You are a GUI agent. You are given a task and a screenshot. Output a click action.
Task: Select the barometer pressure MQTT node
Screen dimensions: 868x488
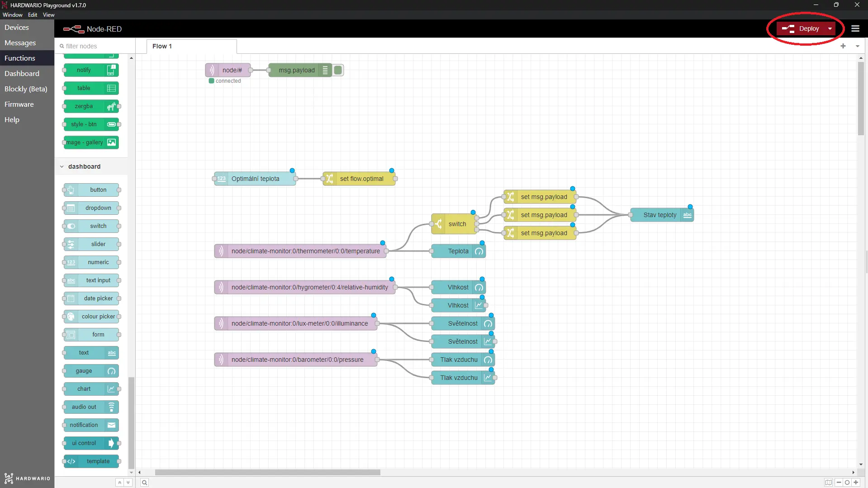(x=296, y=360)
